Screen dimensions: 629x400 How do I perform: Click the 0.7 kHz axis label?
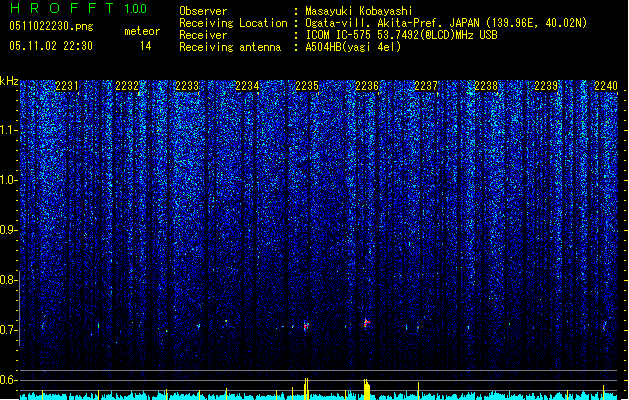8,330
